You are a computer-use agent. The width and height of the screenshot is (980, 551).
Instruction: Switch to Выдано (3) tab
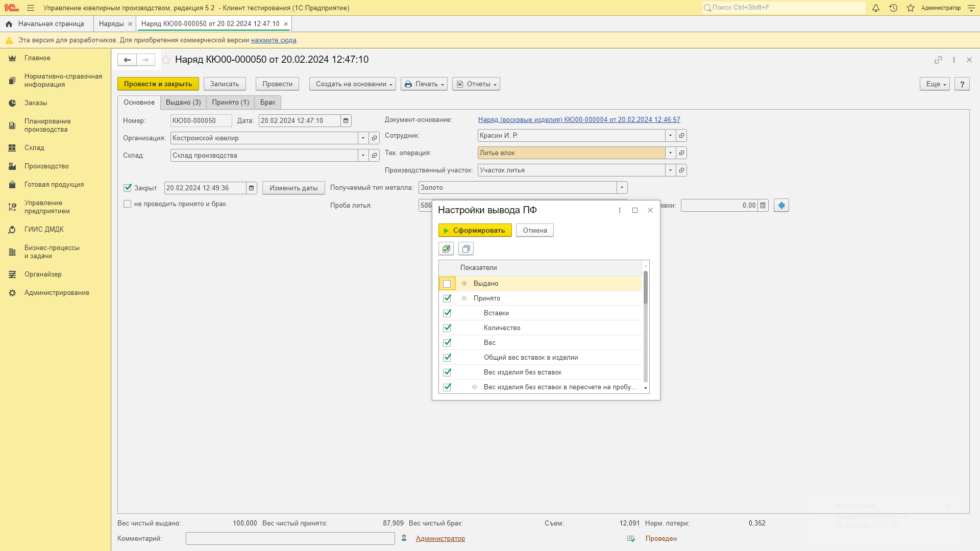(x=183, y=103)
